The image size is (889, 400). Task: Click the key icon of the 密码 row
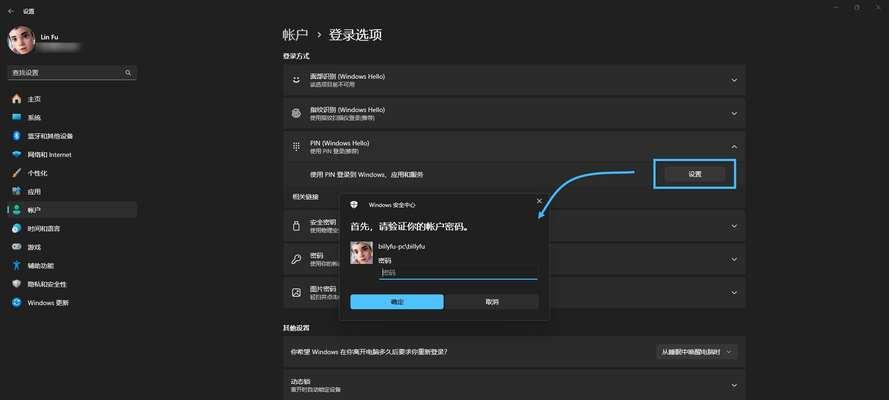(x=296, y=259)
